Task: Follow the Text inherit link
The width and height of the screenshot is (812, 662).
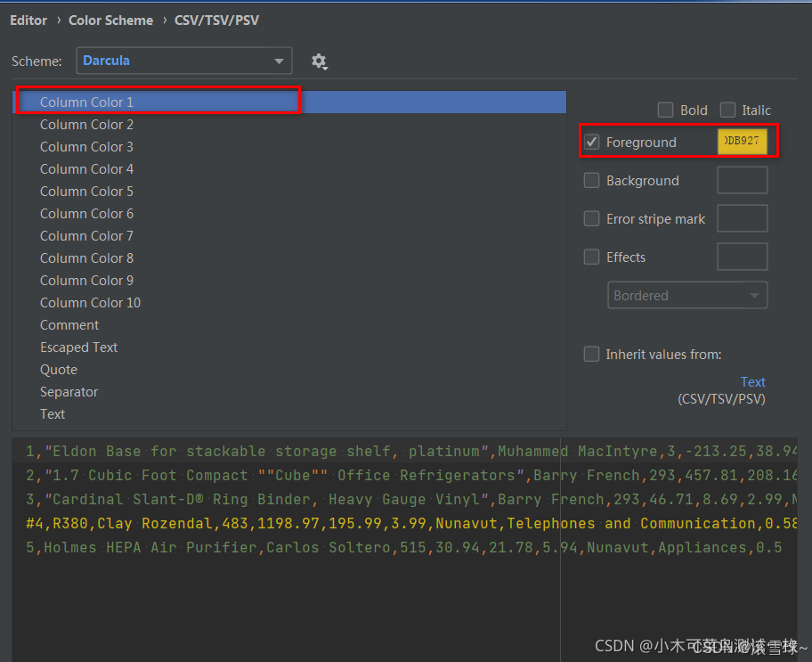Action: 752,382
